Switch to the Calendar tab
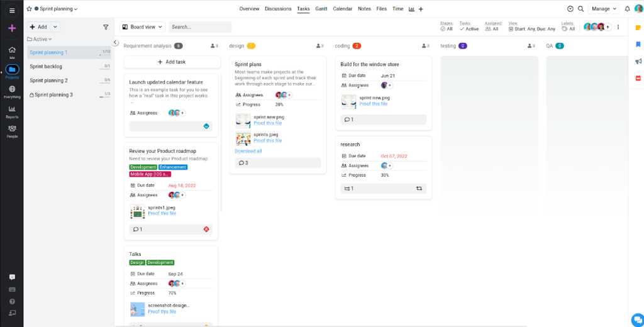 [x=343, y=9]
